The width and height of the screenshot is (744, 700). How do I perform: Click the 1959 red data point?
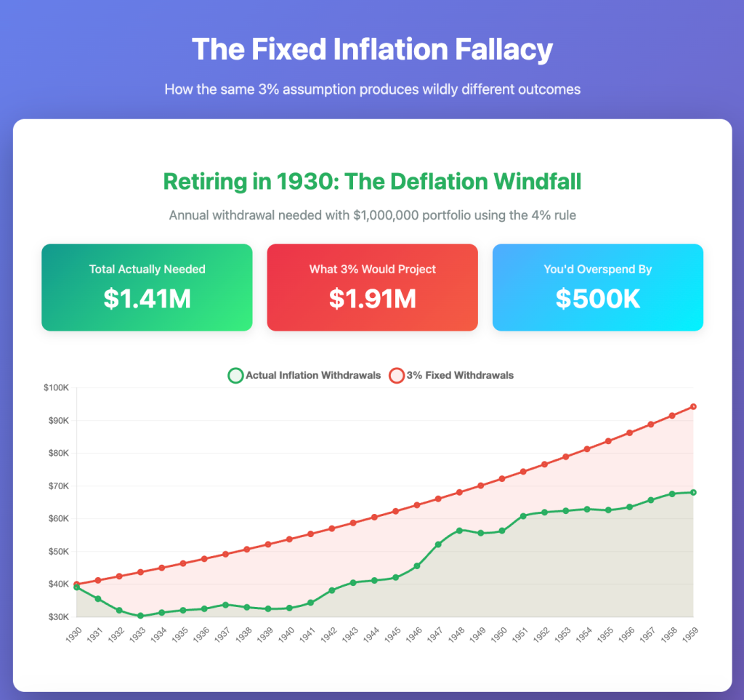pyautogui.click(x=693, y=406)
